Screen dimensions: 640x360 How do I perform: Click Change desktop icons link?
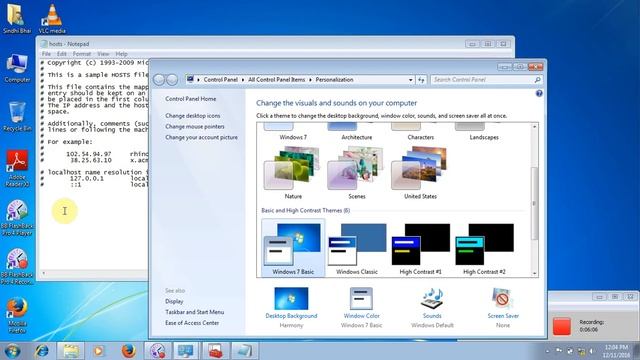(x=193, y=116)
